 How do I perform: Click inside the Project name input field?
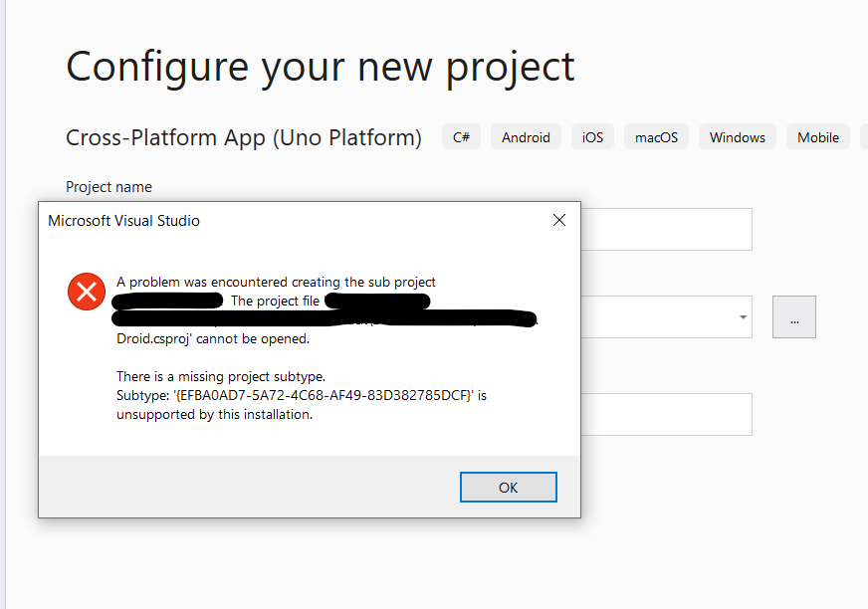tap(667, 229)
